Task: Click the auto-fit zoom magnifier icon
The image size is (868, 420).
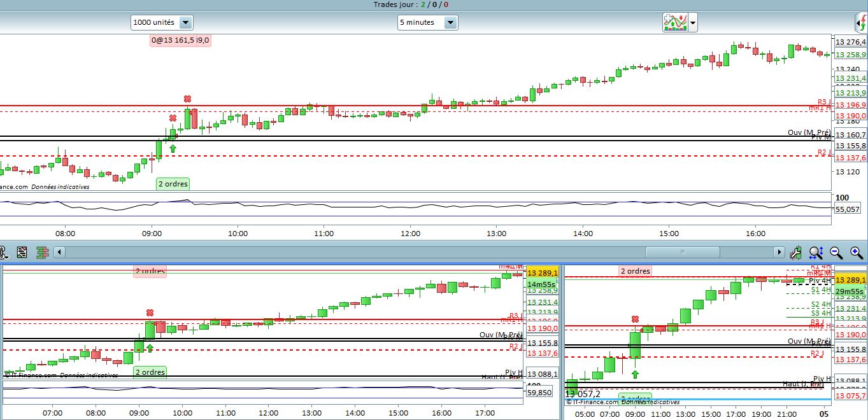Action: (x=816, y=253)
